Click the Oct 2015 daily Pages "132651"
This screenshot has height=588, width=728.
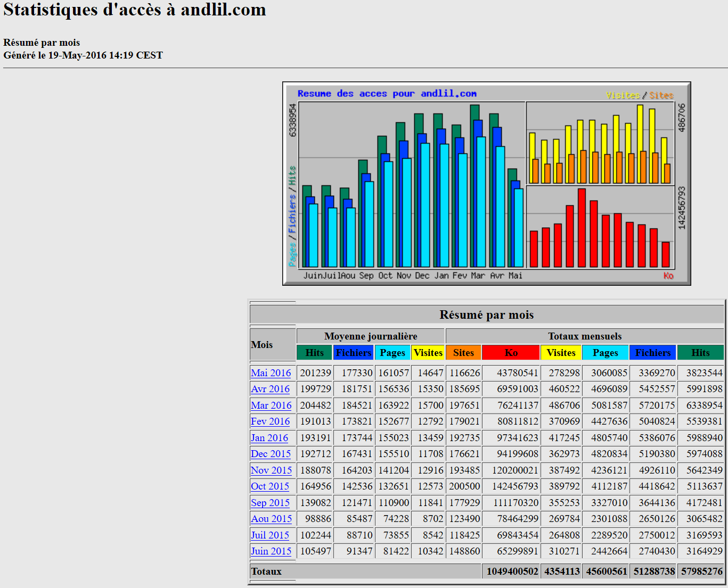[x=394, y=486]
